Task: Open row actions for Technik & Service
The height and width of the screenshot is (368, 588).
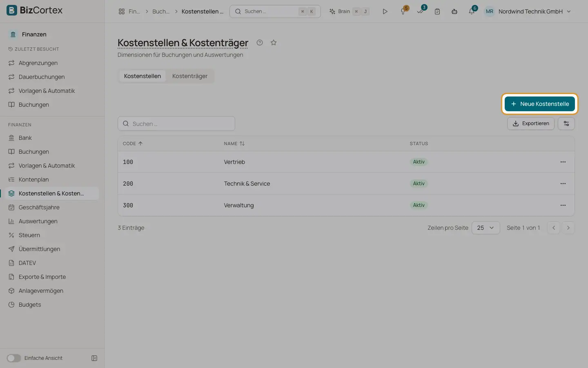Action: pos(563,184)
